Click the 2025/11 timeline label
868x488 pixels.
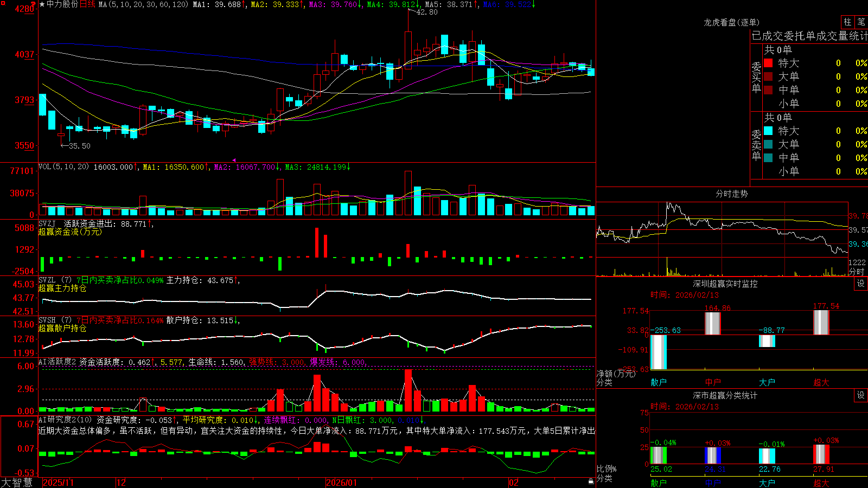click(58, 483)
